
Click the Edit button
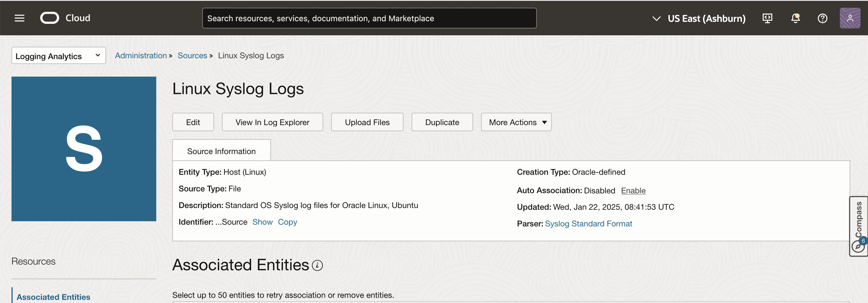tap(193, 122)
